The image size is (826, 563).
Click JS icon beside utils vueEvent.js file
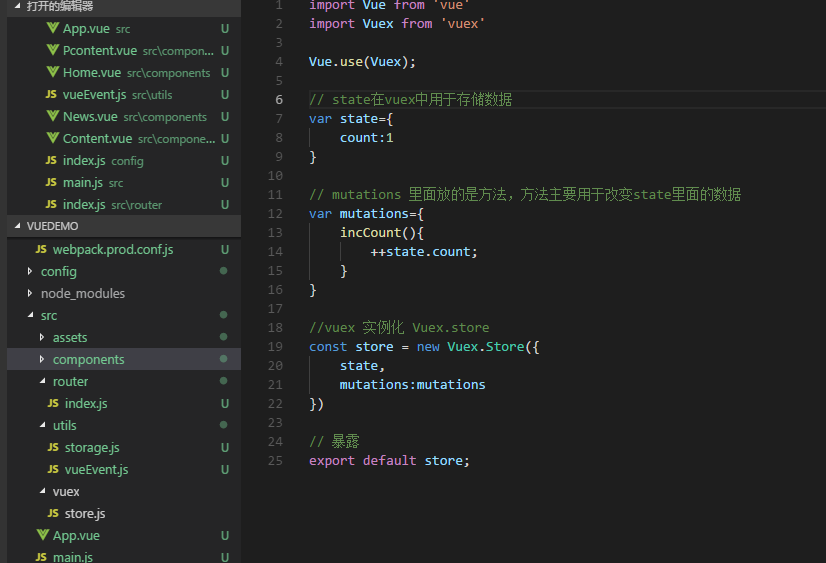point(53,469)
